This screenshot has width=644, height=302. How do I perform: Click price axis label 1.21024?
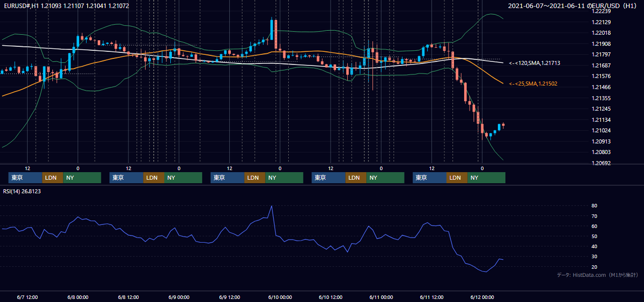tap(601, 130)
